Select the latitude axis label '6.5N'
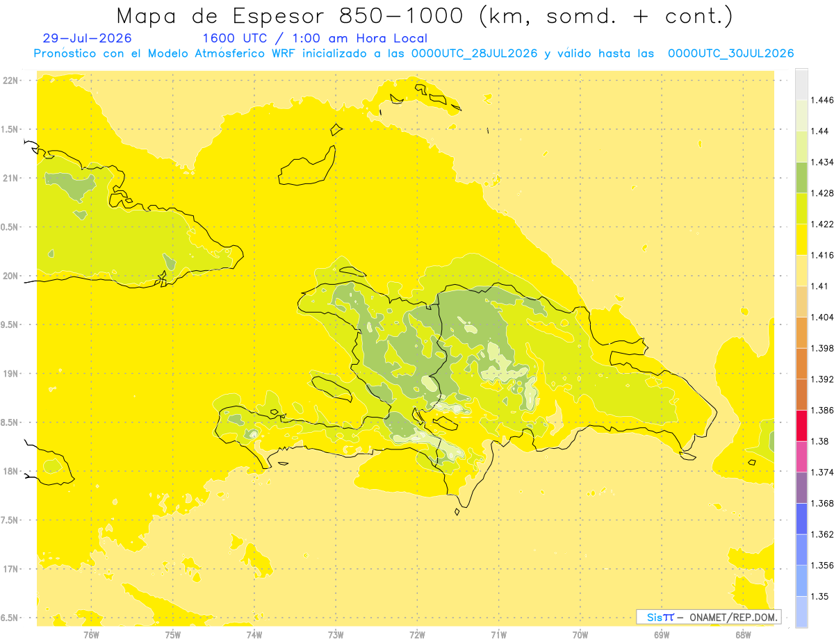The image size is (834, 644). [10, 618]
